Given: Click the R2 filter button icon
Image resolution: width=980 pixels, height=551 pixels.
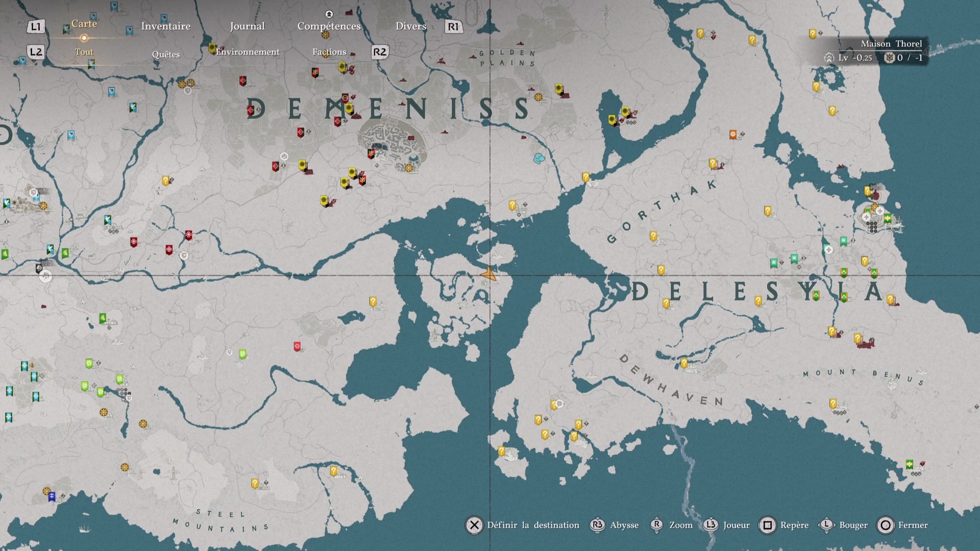Looking at the screenshot, I should 380,52.
